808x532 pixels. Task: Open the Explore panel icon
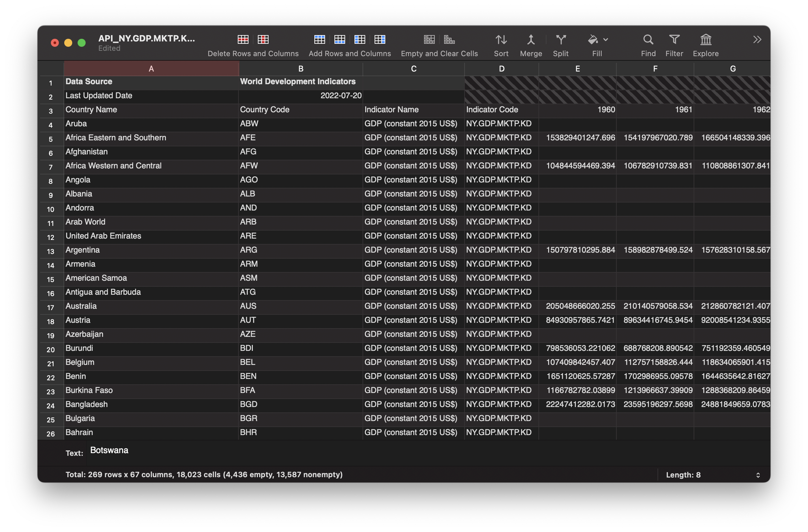705,40
